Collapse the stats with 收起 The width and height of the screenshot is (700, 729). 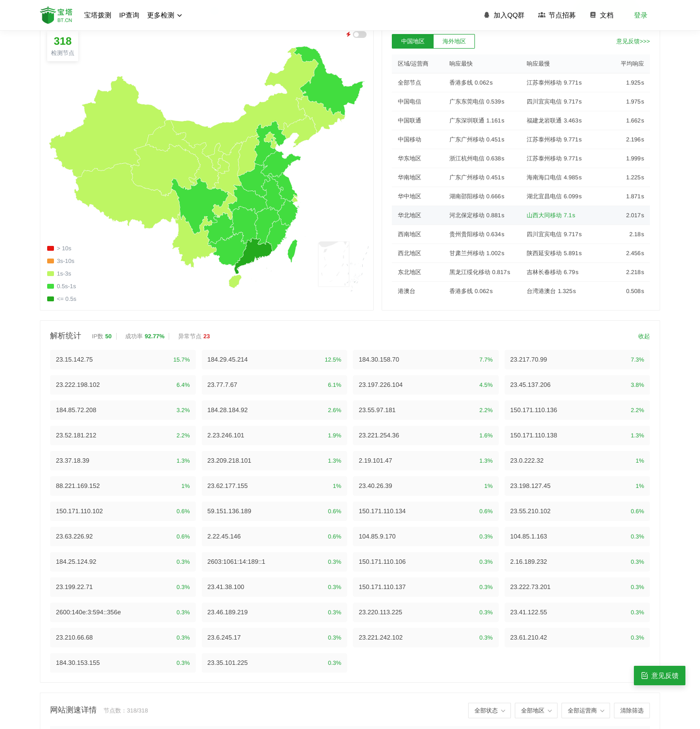(644, 336)
